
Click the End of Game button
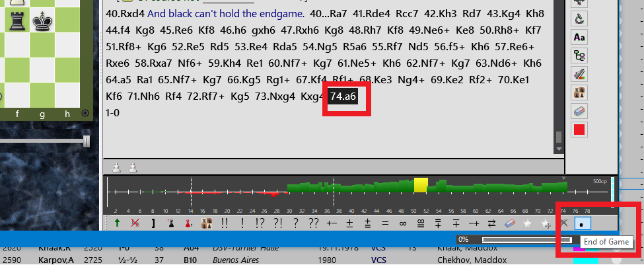coord(583,223)
